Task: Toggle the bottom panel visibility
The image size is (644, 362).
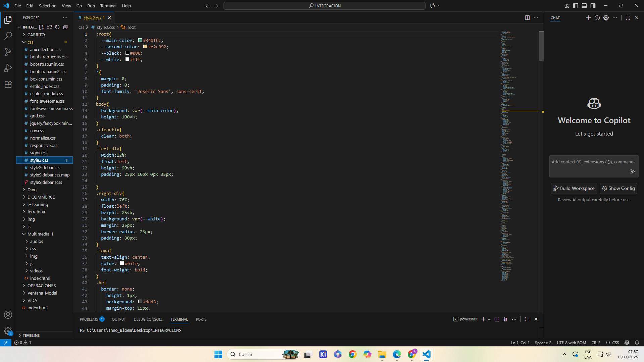Action: tap(584, 6)
